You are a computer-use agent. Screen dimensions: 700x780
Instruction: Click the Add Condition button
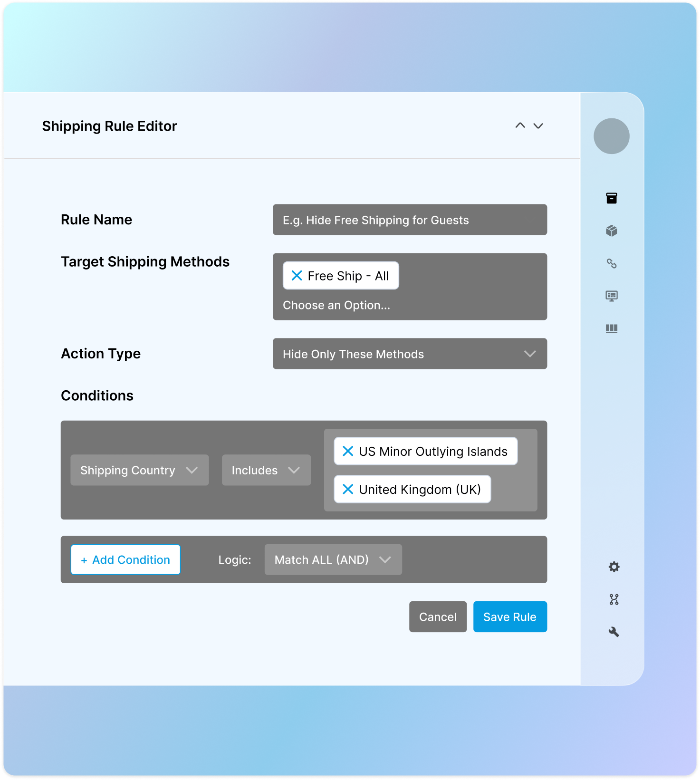pyautogui.click(x=125, y=559)
